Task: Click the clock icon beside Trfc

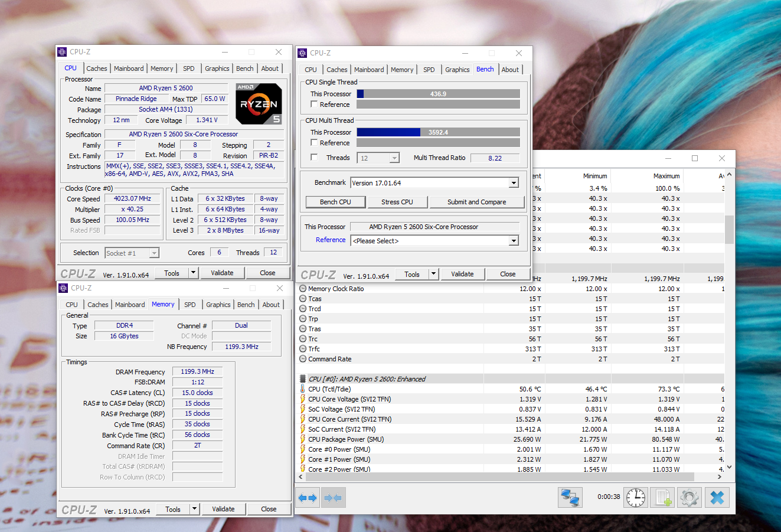Action: (303, 349)
